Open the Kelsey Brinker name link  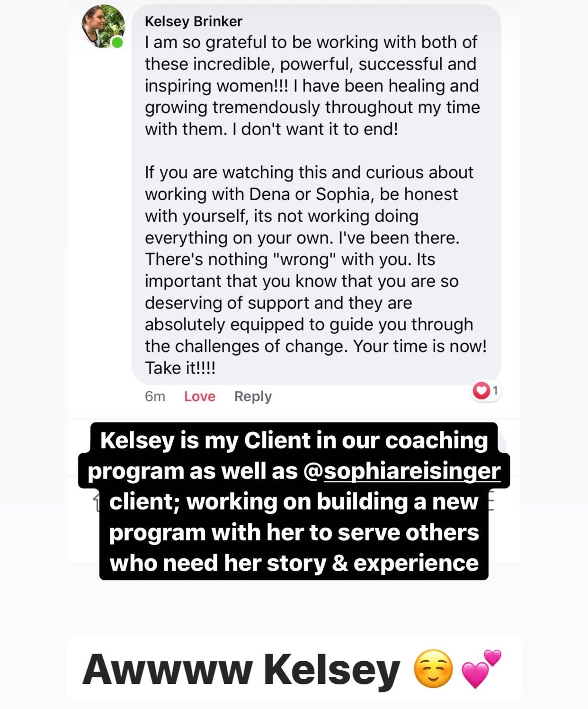(194, 21)
